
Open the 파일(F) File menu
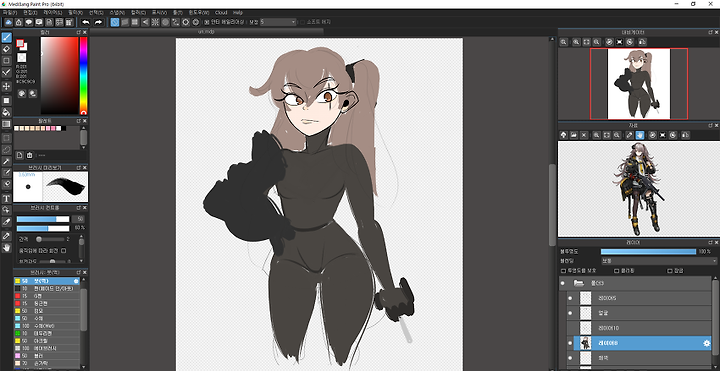point(10,12)
